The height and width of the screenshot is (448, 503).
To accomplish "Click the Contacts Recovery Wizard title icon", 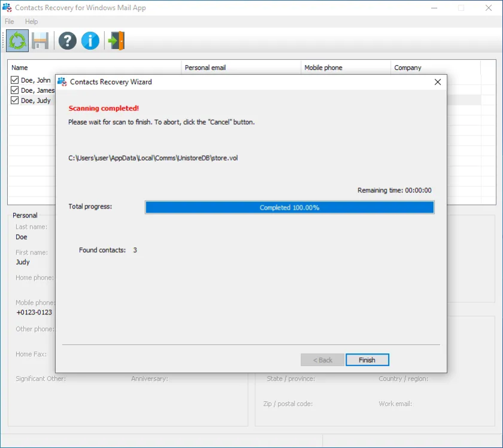I will pos(62,82).
